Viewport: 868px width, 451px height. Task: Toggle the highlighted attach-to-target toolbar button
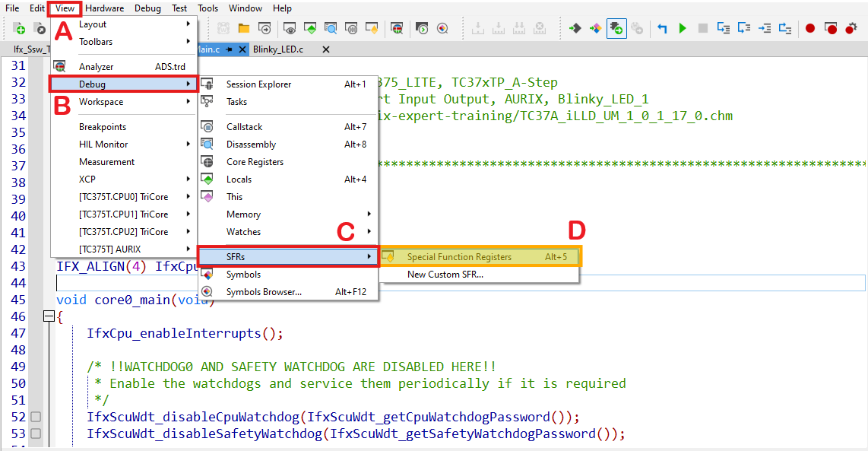pyautogui.click(x=616, y=28)
